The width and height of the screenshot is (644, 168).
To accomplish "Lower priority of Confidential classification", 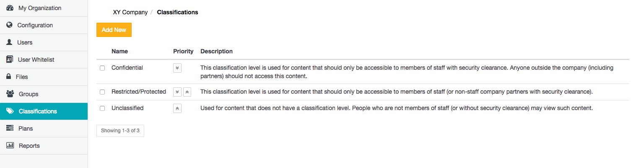I will 177,68.
